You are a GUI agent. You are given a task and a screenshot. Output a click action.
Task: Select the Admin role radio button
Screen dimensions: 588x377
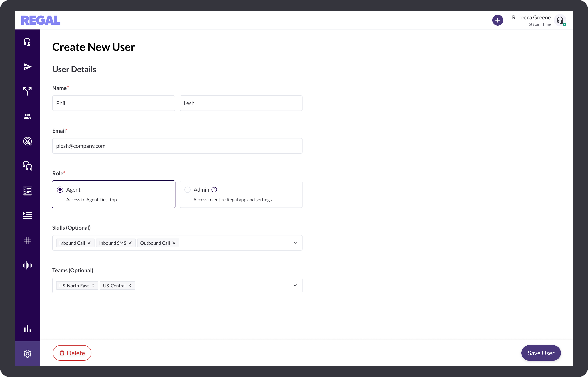(x=187, y=190)
